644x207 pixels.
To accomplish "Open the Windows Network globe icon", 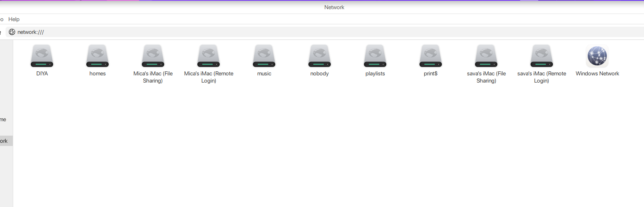I will coord(597,56).
